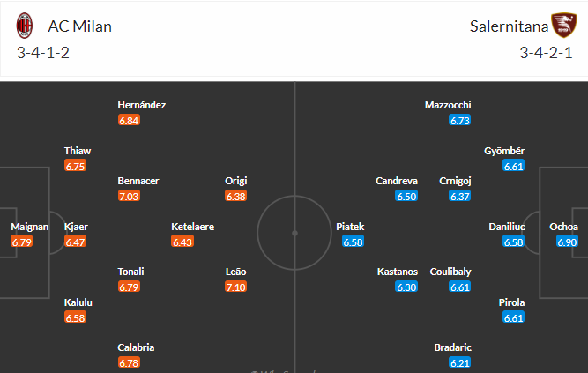
Task: Open player Piatek
Action: tap(350, 227)
